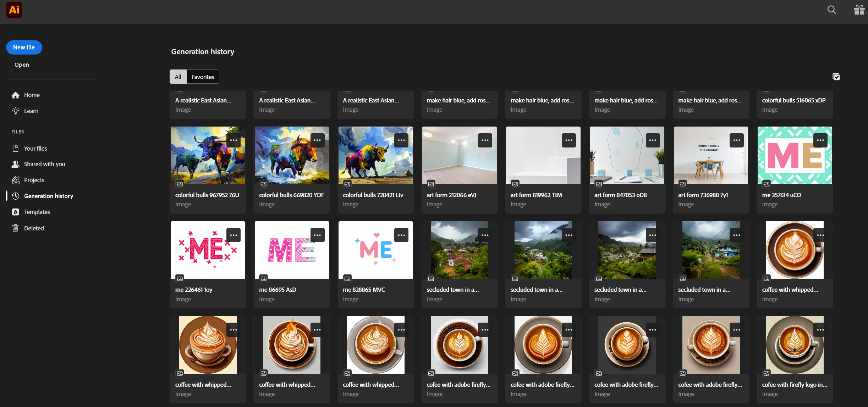The width and height of the screenshot is (868, 407).
Task: Click Shared with you people icon
Action: tap(15, 164)
